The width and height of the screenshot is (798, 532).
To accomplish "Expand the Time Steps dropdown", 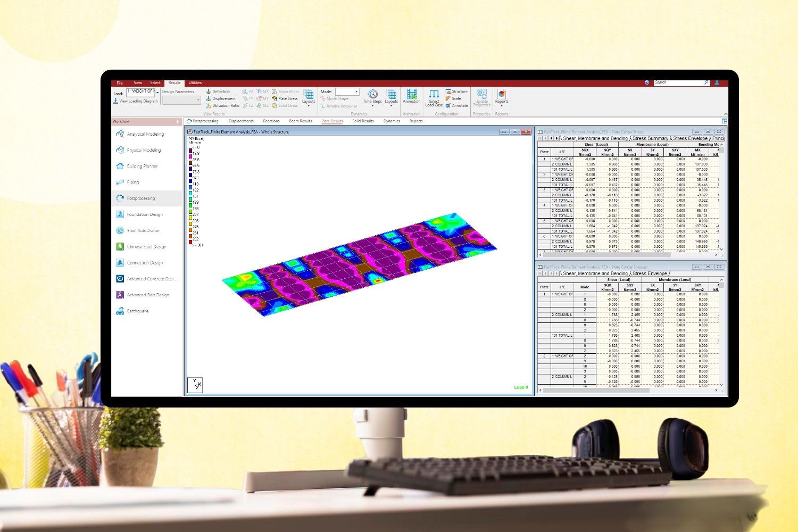I will (x=372, y=105).
